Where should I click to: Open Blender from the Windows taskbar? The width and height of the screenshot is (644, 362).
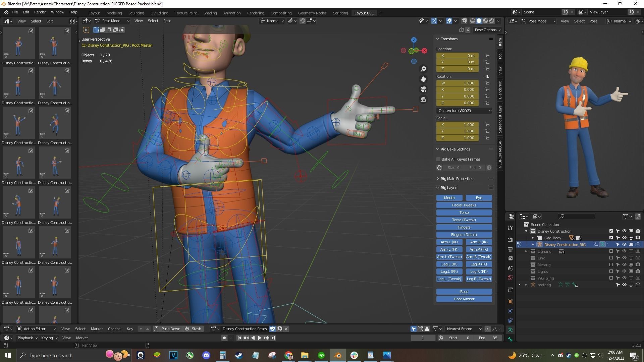(x=338, y=355)
